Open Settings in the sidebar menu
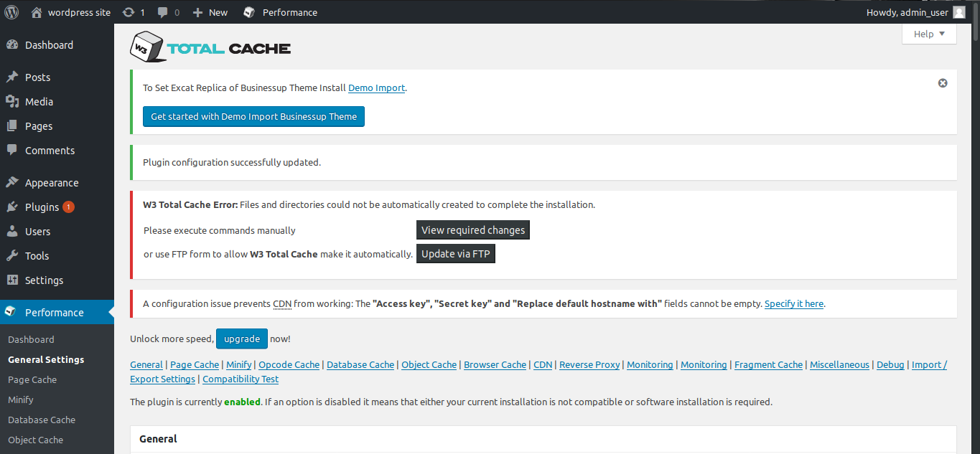Screen dimensions: 980x454 (44, 280)
